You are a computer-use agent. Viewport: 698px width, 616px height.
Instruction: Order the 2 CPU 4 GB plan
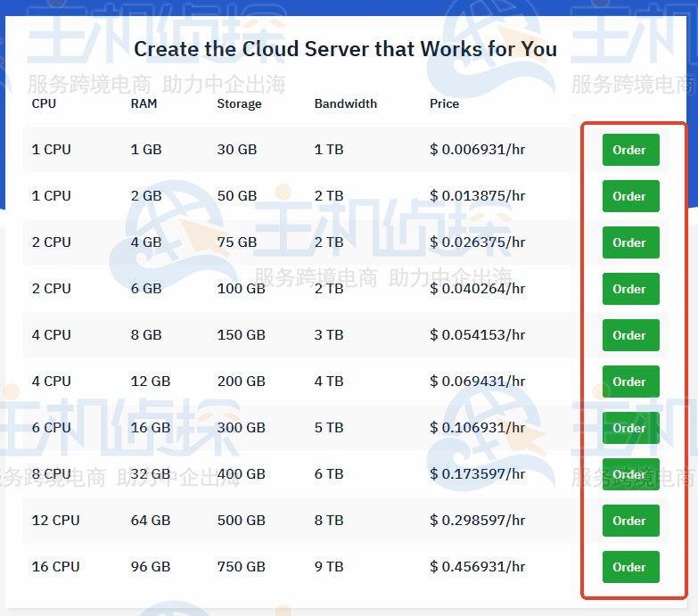pos(630,242)
